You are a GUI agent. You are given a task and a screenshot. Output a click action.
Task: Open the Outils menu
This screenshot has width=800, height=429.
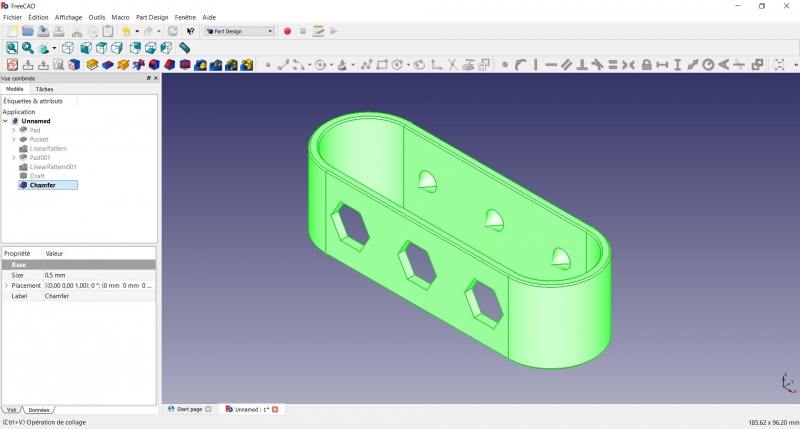click(x=96, y=17)
